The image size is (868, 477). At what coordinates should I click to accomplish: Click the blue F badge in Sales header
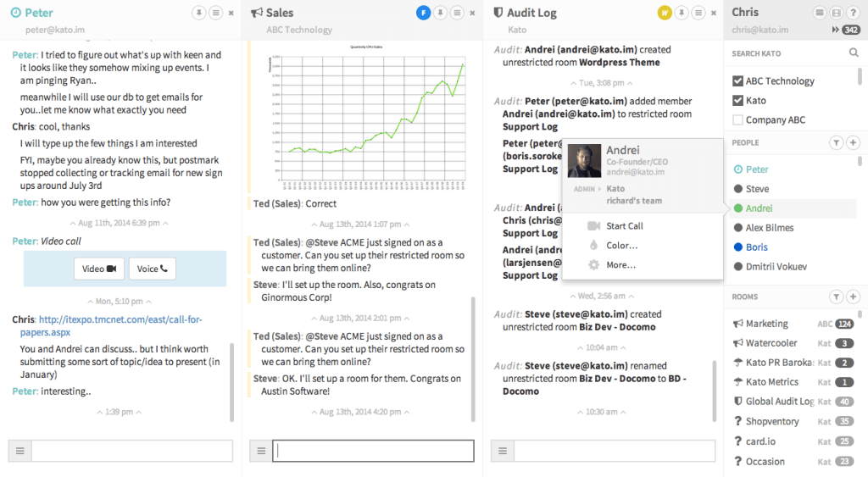coord(423,13)
